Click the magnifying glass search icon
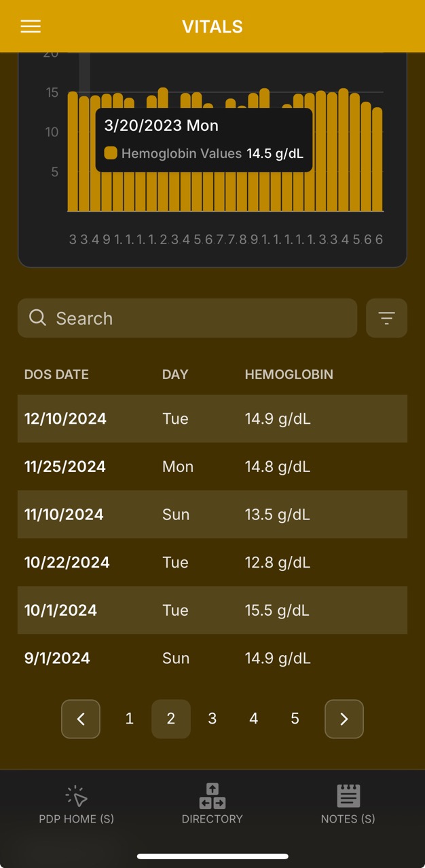Image resolution: width=425 pixels, height=868 pixels. (x=37, y=318)
